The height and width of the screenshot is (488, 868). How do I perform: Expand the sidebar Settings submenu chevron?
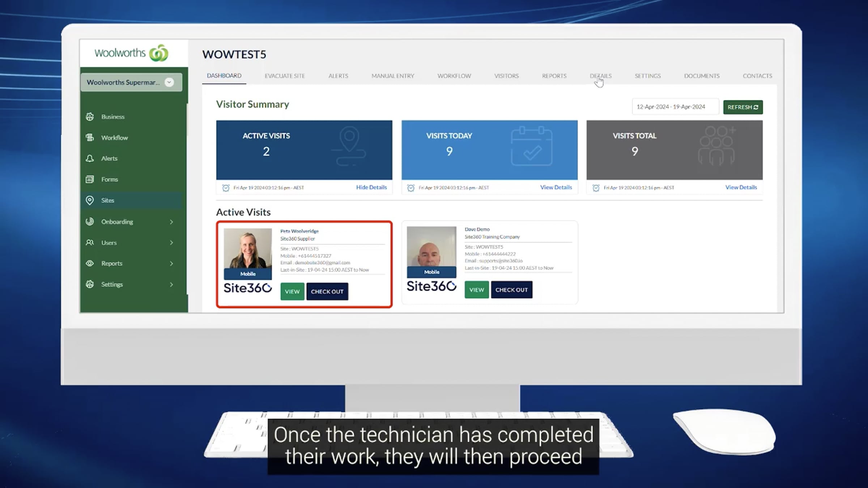point(171,285)
